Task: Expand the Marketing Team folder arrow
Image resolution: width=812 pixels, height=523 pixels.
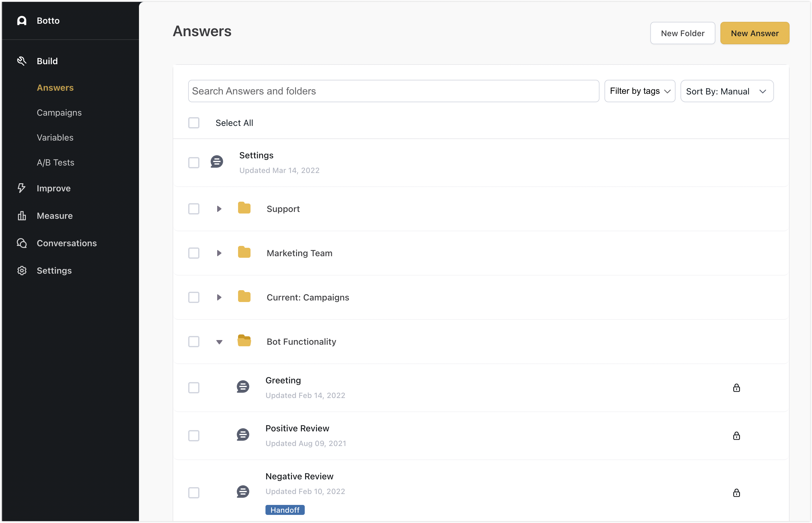Action: 219,253
